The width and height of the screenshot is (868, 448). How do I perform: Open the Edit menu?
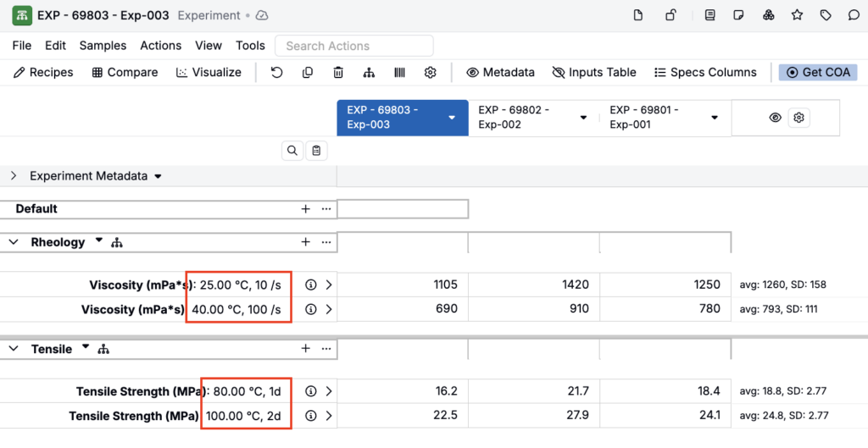55,46
